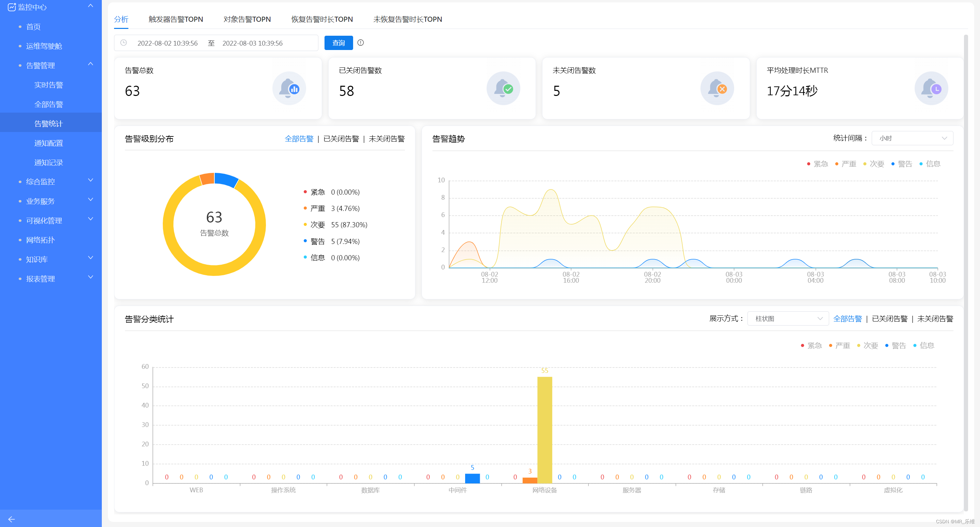Toggle 次要 series in 告警分类统计 legend

[867, 346]
